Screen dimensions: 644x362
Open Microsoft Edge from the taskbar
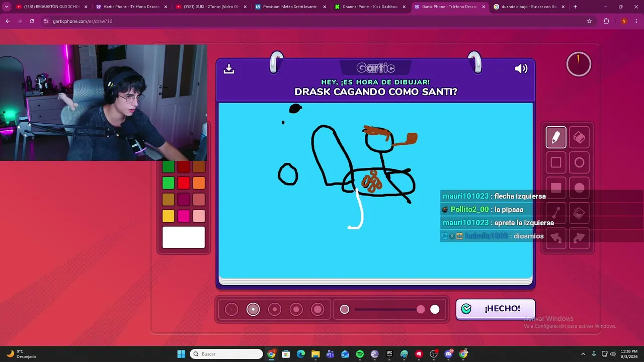coord(301,354)
